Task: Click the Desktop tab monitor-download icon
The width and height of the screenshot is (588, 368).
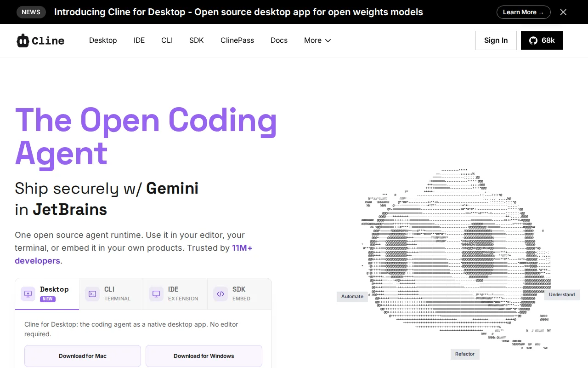Action: click(28, 293)
